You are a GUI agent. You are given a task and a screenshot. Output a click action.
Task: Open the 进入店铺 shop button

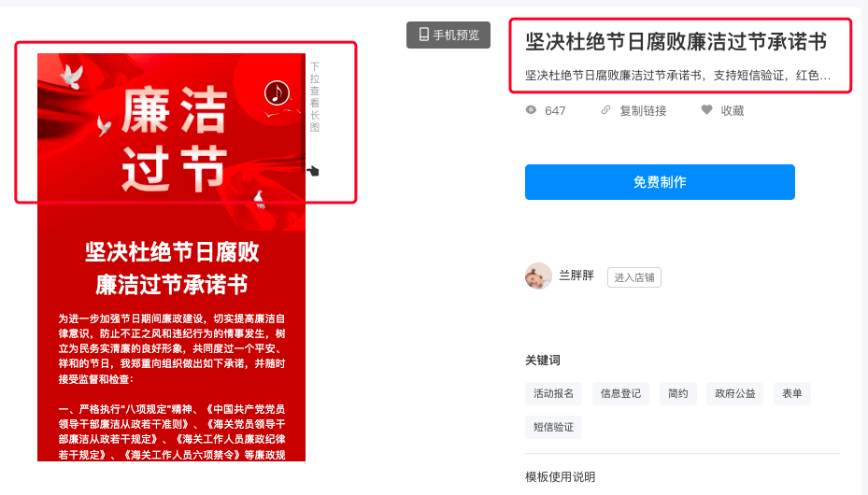click(x=633, y=277)
